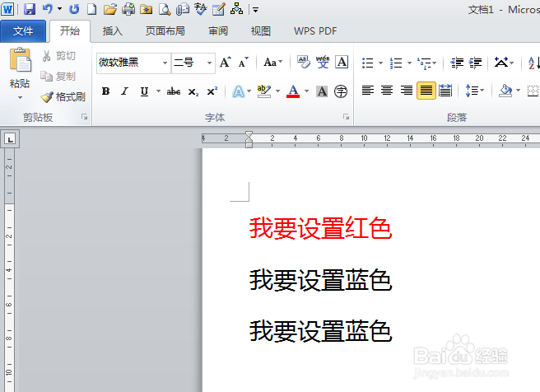The width and height of the screenshot is (540, 392).
Task: Click the Bullets list icon
Action: [x=368, y=63]
